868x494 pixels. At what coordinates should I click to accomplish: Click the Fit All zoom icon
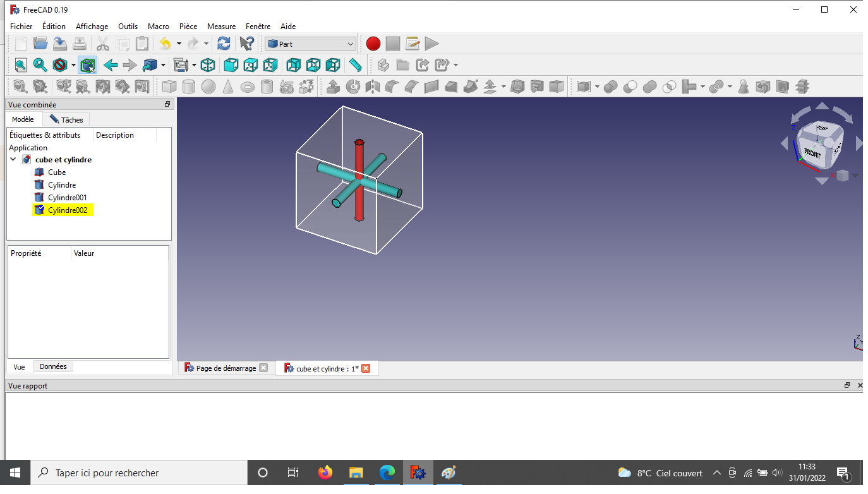tap(21, 64)
